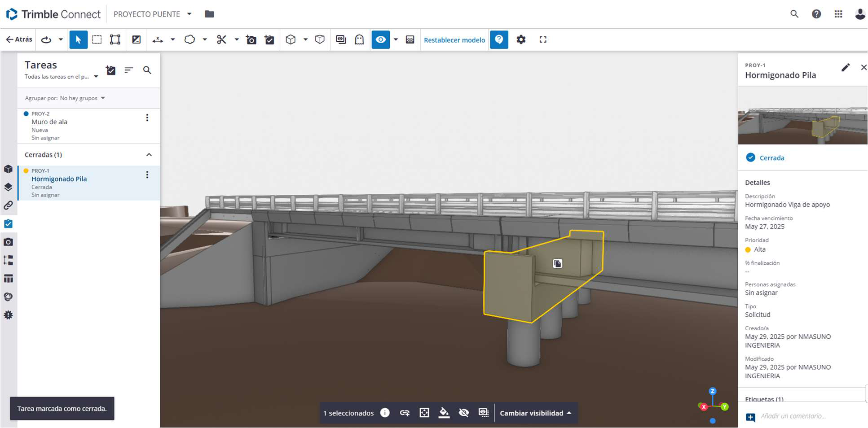Open the Models panel in the sidebar
The image size is (868, 428).
tap(8, 169)
